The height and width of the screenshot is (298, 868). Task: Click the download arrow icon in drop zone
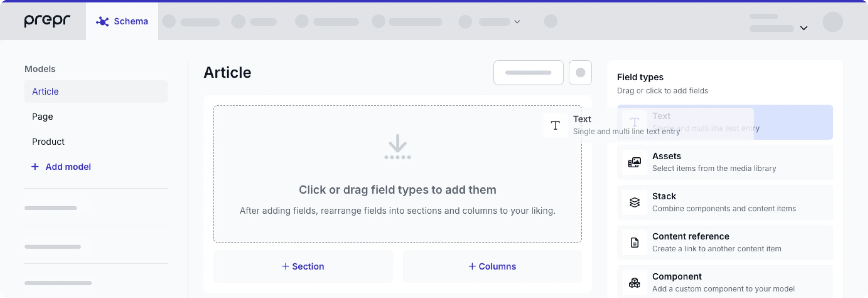(398, 147)
